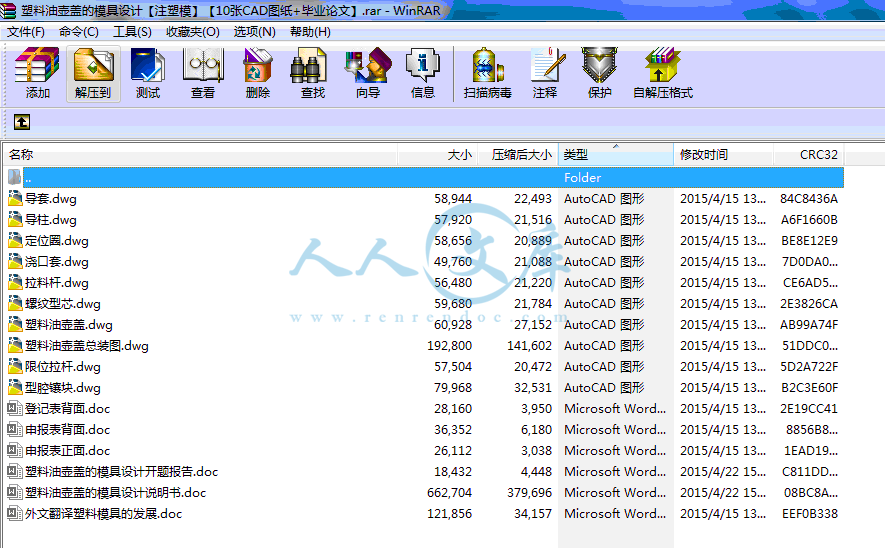Click the packed size value 141,602
Screen dimensions: 885x548
pyautogui.click(x=529, y=345)
